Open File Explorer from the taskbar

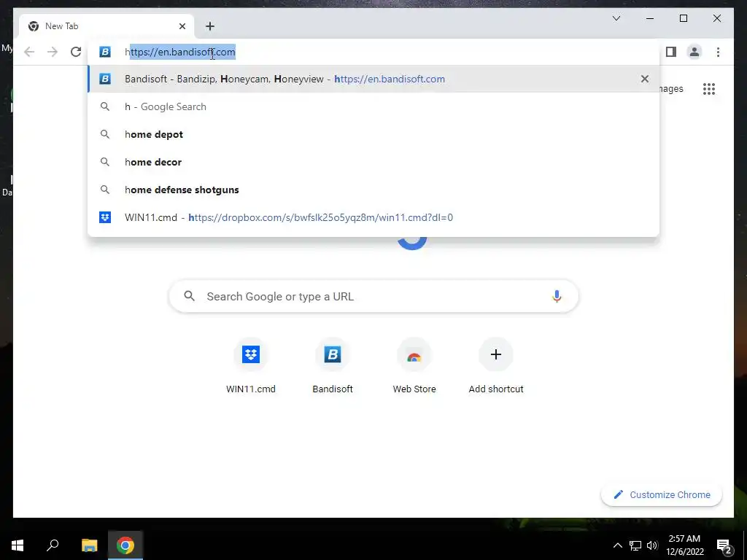pyautogui.click(x=89, y=545)
